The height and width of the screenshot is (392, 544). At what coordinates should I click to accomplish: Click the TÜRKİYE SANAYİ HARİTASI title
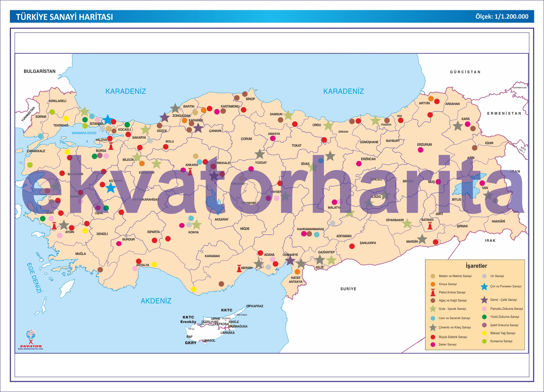click(64, 17)
